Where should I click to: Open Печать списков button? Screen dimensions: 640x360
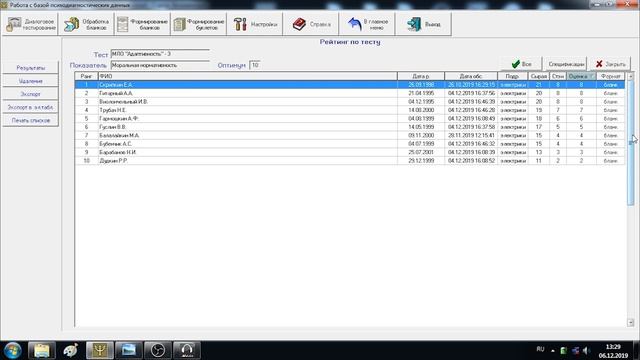click(x=31, y=120)
